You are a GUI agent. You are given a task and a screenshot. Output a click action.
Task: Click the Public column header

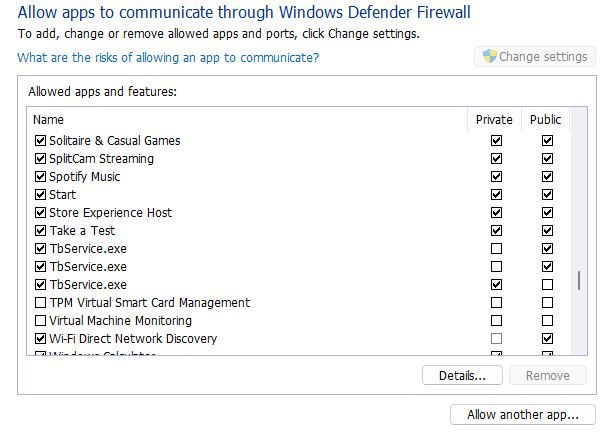(x=545, y=120)
